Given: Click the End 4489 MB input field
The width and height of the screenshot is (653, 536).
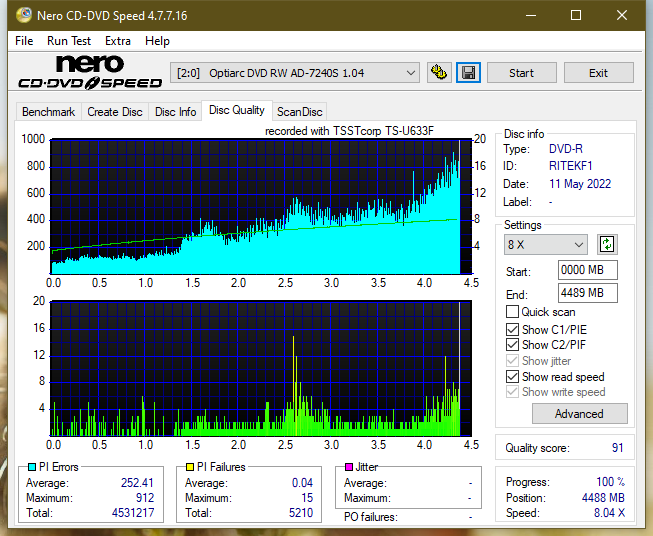Looking at the screenshot, I should click(x=588, y=293).
